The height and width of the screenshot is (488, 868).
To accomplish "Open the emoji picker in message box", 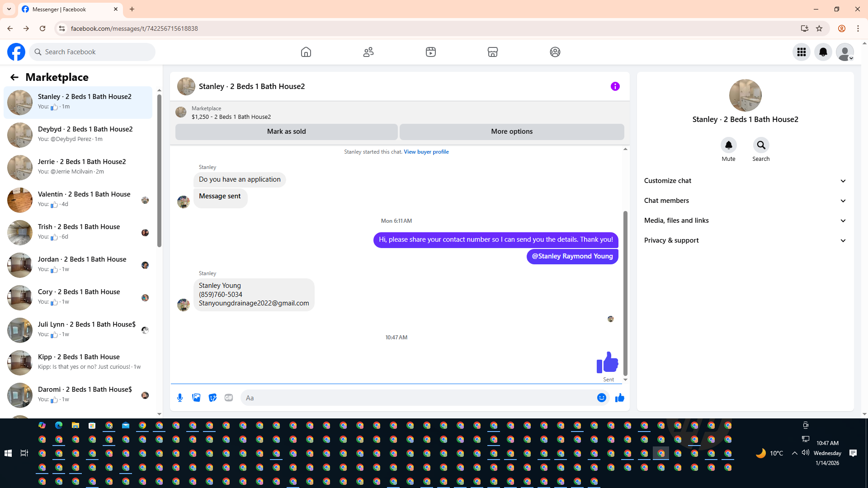I will coord(601,398).
